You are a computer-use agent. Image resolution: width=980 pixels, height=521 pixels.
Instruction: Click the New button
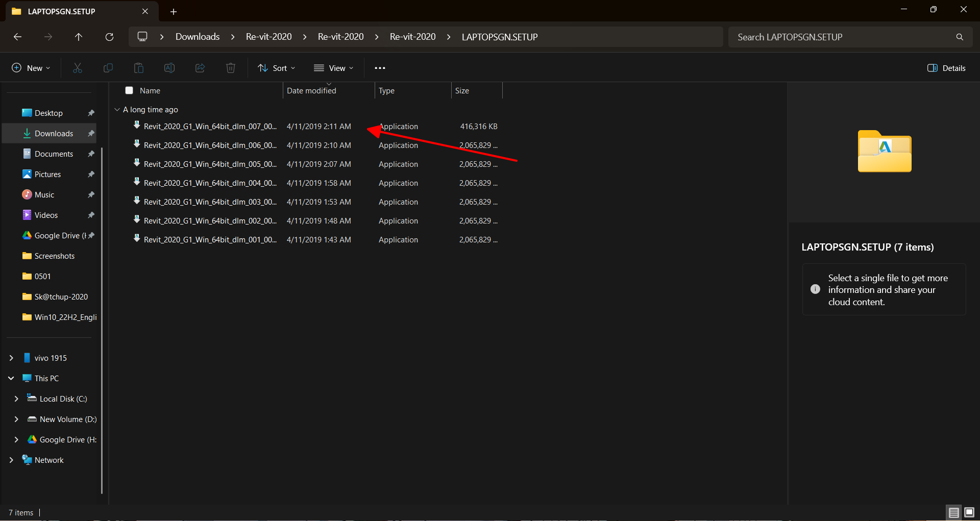[x=31, y=68]
